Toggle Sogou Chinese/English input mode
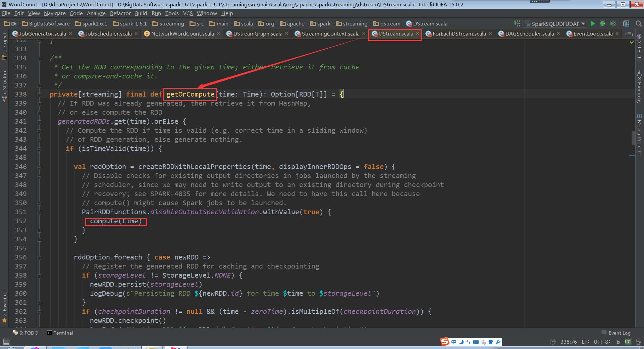This screenshot has width=644, height=349. (454, 342)
